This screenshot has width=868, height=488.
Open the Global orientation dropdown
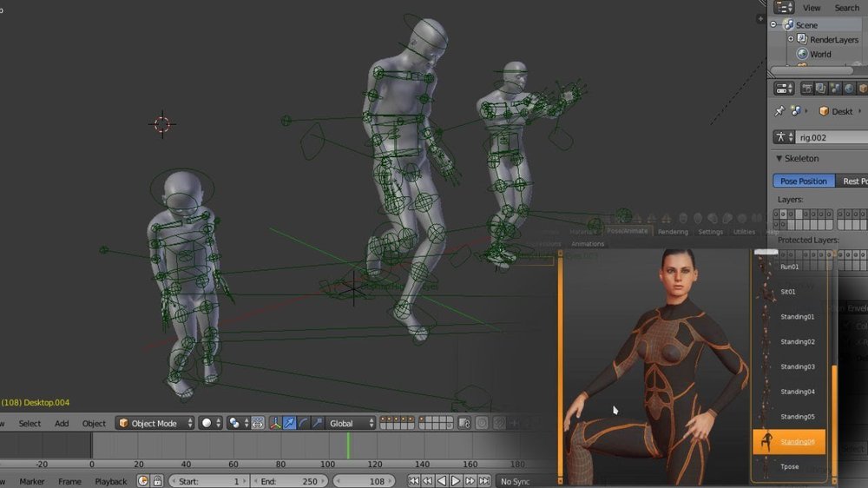tap(350, 423)
